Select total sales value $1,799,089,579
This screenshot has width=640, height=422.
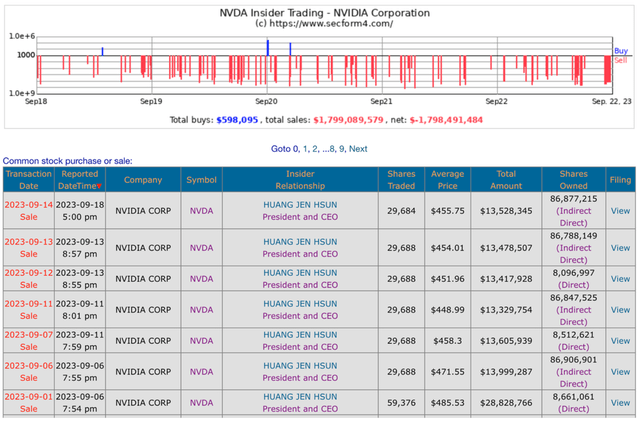click(348, 120)
